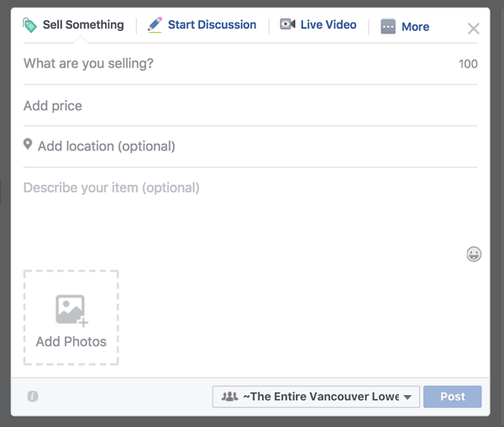Click the Post button
Viewport: 504px width, 427px height.
tap(452, 397)
